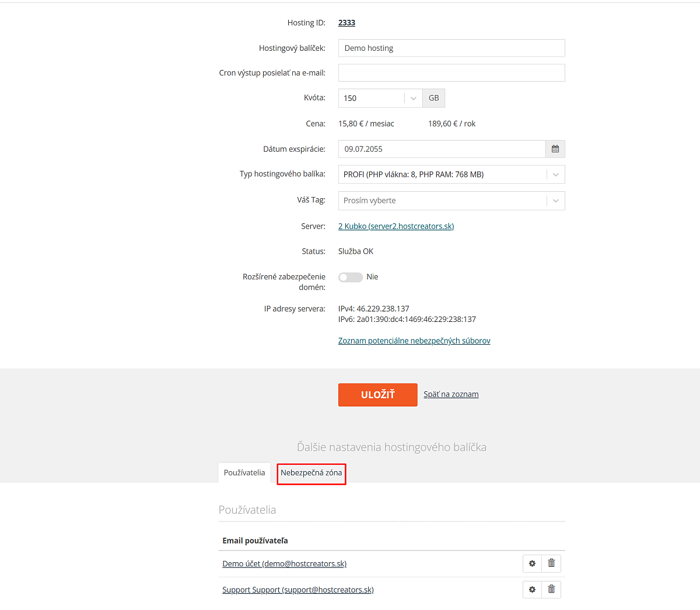Image resolution: width=700 pixels, height=610 pixels.
Task: Click the Hosting ID 2333 link
Action: (x=346, y=23)
